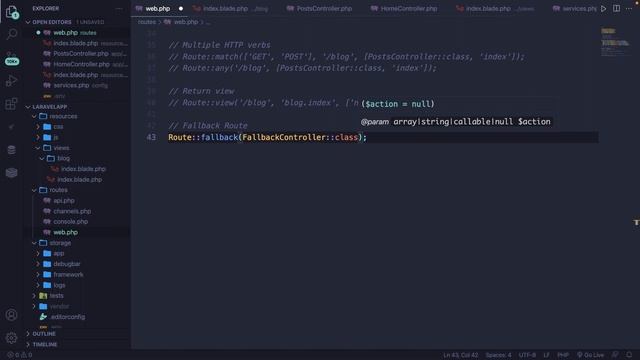Viewport: 640px width, 360px height.
Task: Switch to web.php editor tab
Action: (x=158, y=9)
